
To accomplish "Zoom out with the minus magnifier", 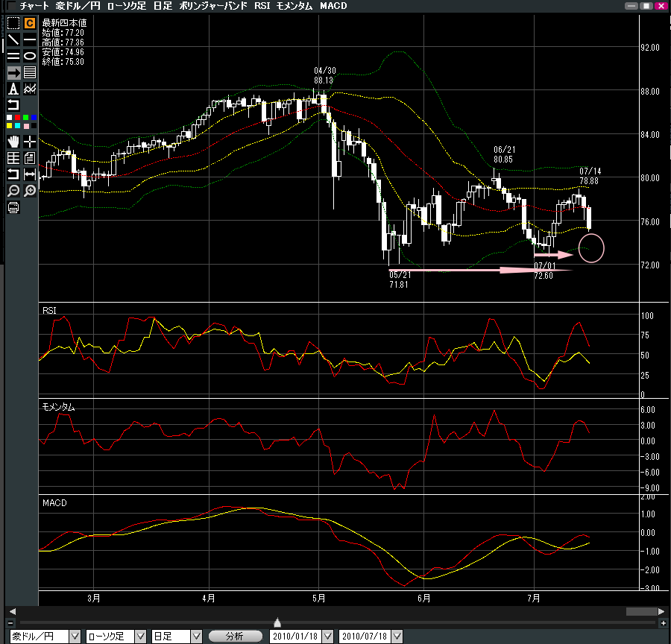I will click(13, 191).
